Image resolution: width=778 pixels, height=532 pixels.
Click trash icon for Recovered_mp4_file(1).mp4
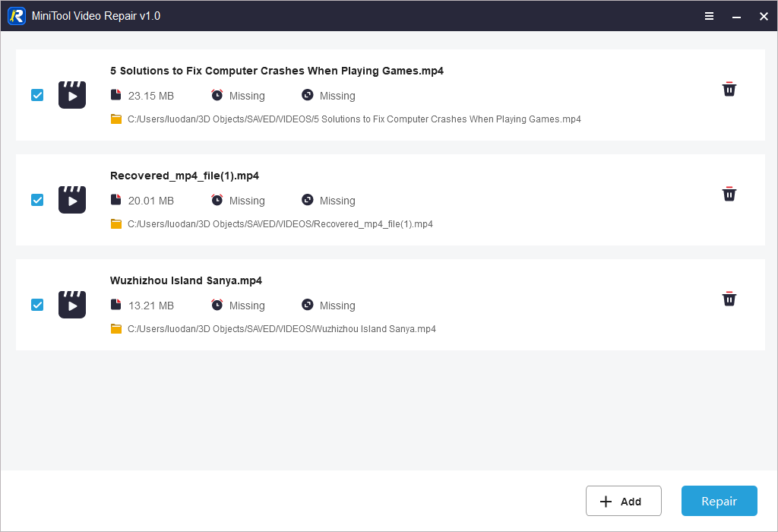(729, 195)
